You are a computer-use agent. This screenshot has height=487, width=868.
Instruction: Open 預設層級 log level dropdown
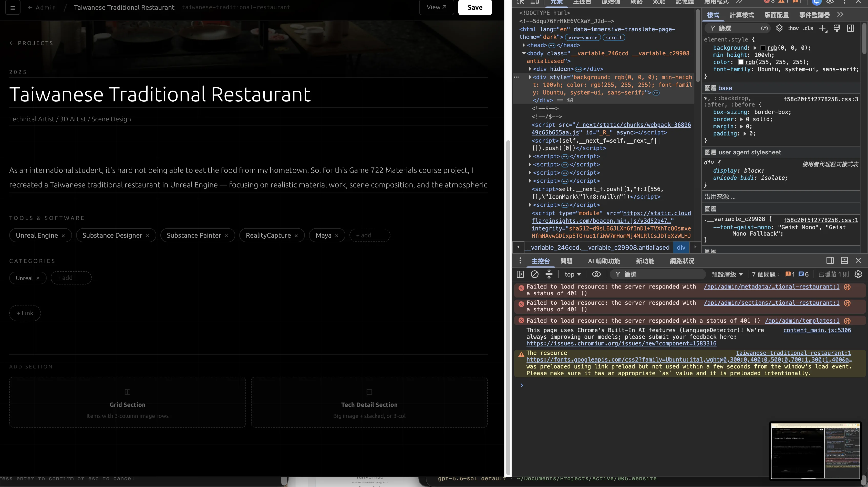pos(727,274)
